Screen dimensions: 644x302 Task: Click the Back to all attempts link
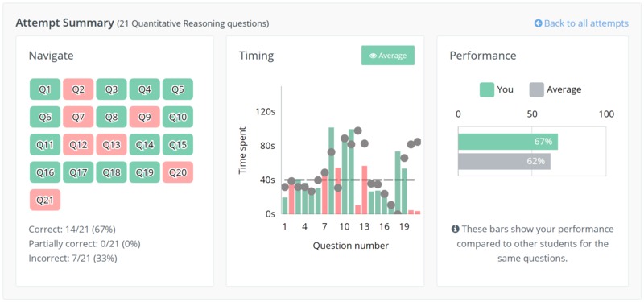pyautogui.click(x=581, y=23)
